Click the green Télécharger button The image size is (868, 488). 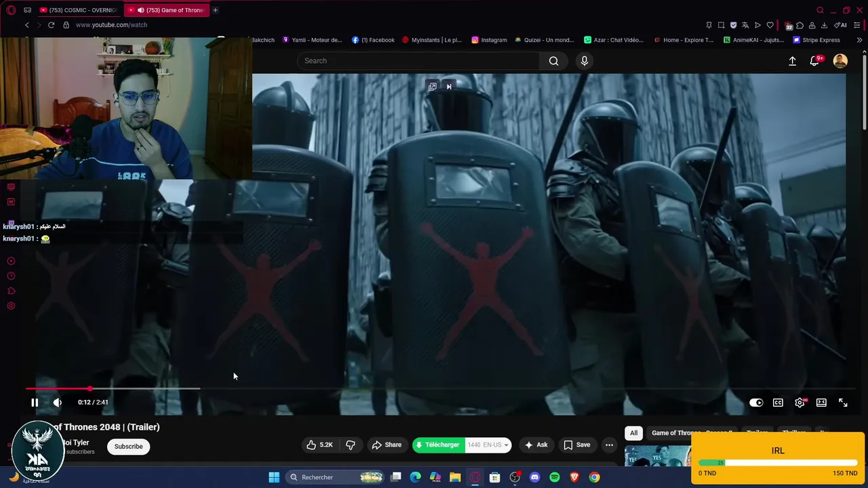(x=437, y=445)
